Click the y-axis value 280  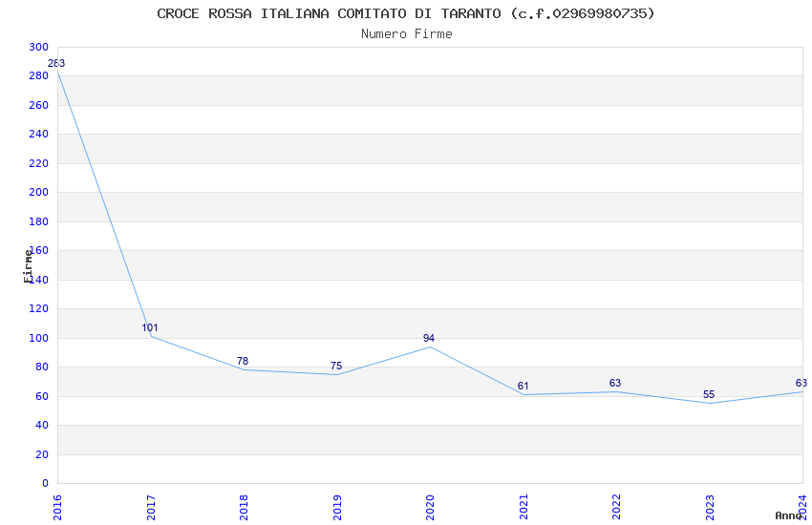click(x=39, y=76)
